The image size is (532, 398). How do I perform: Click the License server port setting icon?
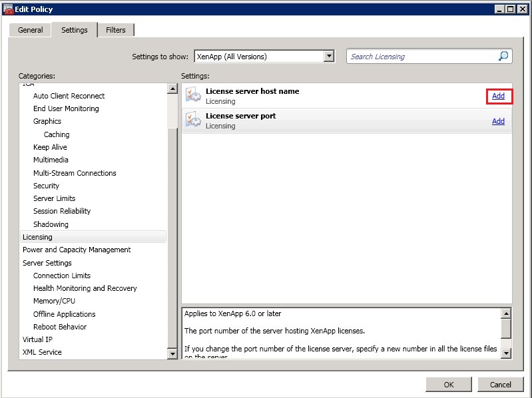point(193,120)
